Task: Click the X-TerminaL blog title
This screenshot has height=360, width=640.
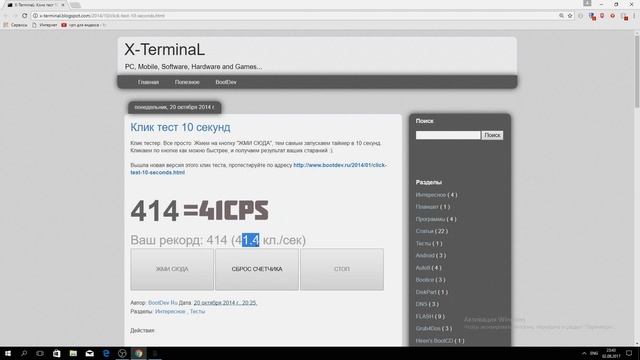Action: 164,50
